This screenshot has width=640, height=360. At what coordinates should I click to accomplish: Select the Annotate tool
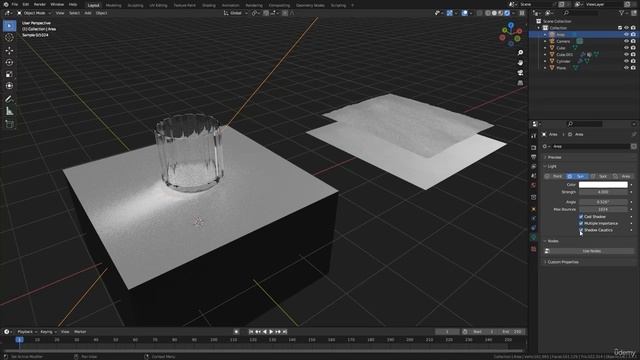coord(9,99)
